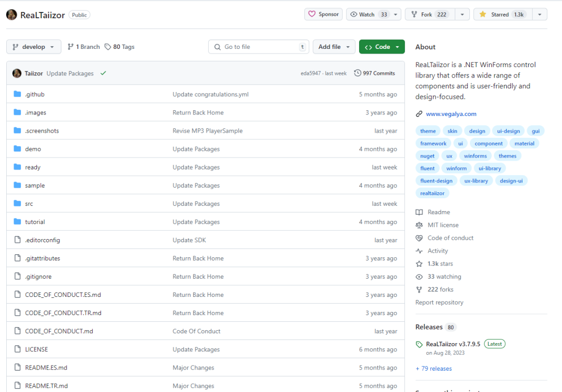Open the www.vegalya.com website link
The width and height of the screenshot is (562, 392).
451,114
